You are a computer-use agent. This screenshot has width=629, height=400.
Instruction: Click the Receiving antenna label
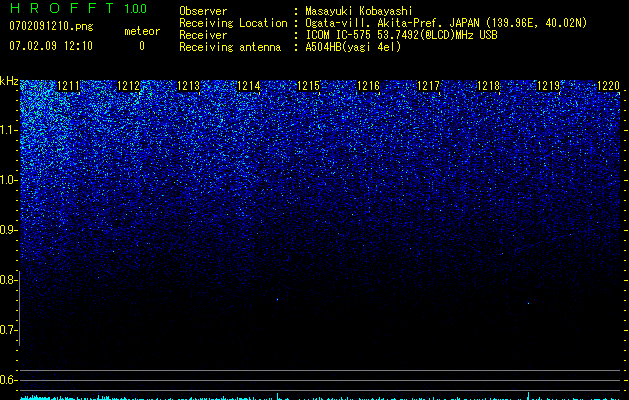[x=230, y=47]
